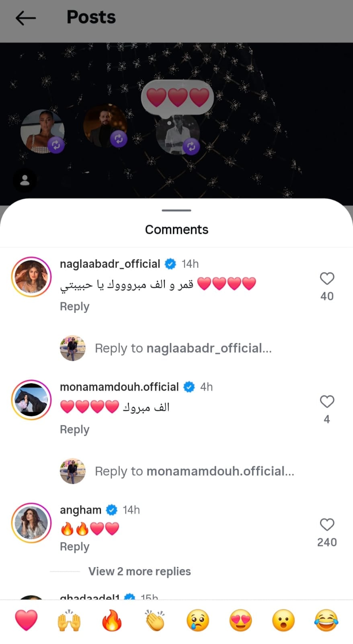Open angham's profile picture
This screenshot has width=353, height=644.
31,523
